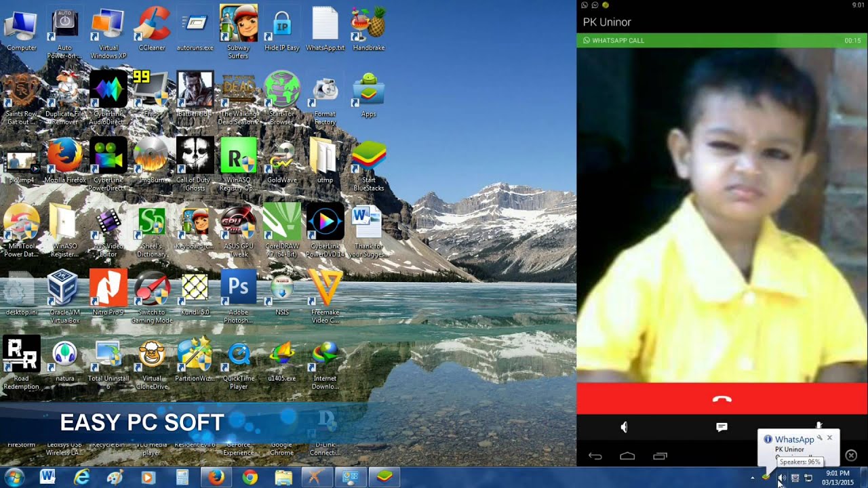Select the Freemake Video Converter shortcut
The width and height of the screenshot is (868, 488).
[x=325, y=297]
